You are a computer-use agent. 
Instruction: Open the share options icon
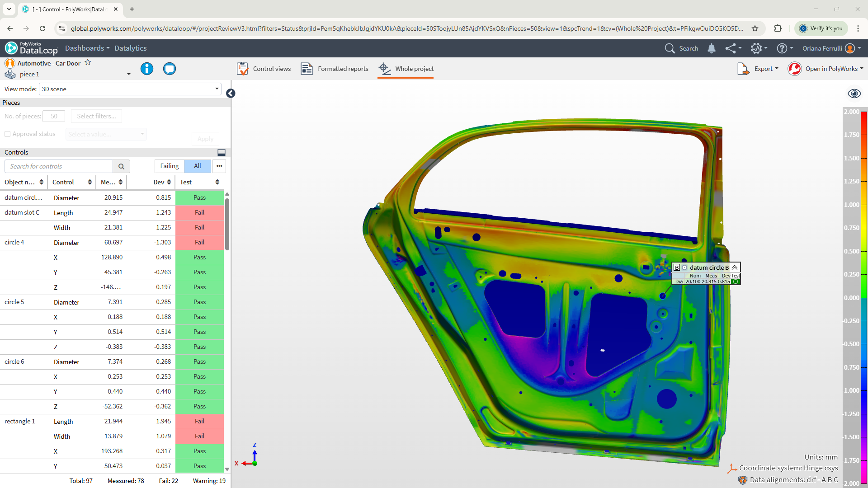click(x=731, y=48)
